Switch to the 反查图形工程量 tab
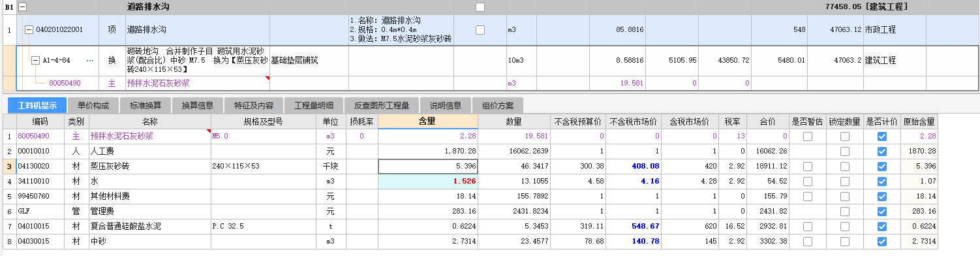 (382, 106)
